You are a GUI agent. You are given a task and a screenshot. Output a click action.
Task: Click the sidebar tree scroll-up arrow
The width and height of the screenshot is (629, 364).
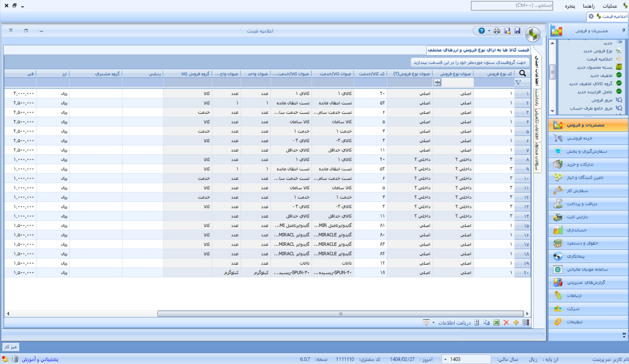552,43
